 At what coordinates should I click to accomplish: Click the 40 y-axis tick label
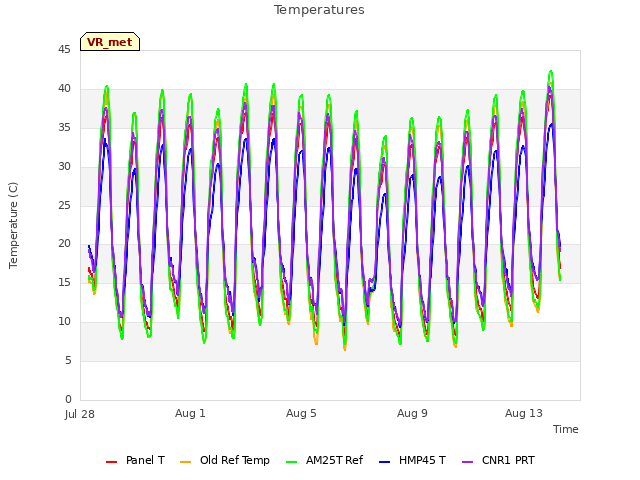tap(64, 88)
